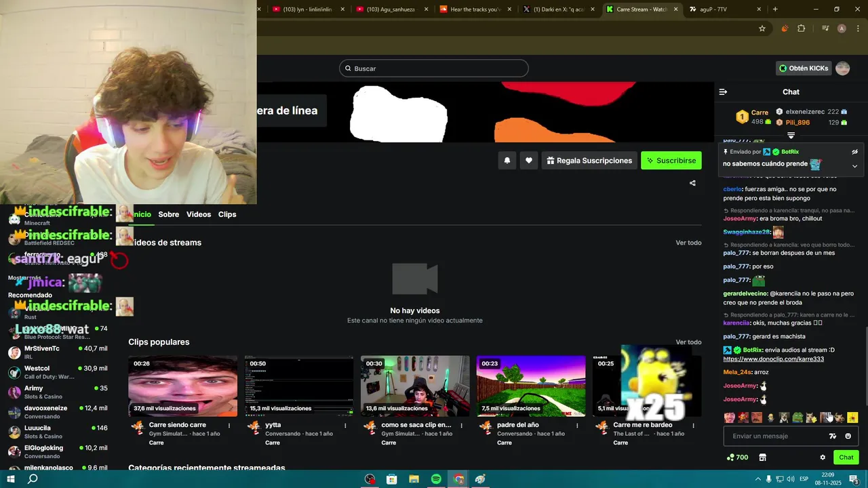Open MrStivenTc recommended channel

pyautogui.click(x=58, y=352)
